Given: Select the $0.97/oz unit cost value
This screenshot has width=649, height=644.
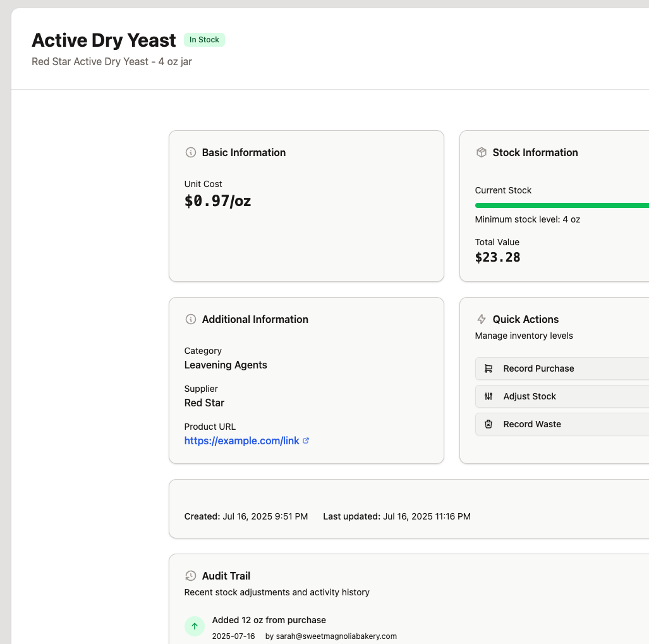Looking at the screenshot, I should tap(217, 201).
